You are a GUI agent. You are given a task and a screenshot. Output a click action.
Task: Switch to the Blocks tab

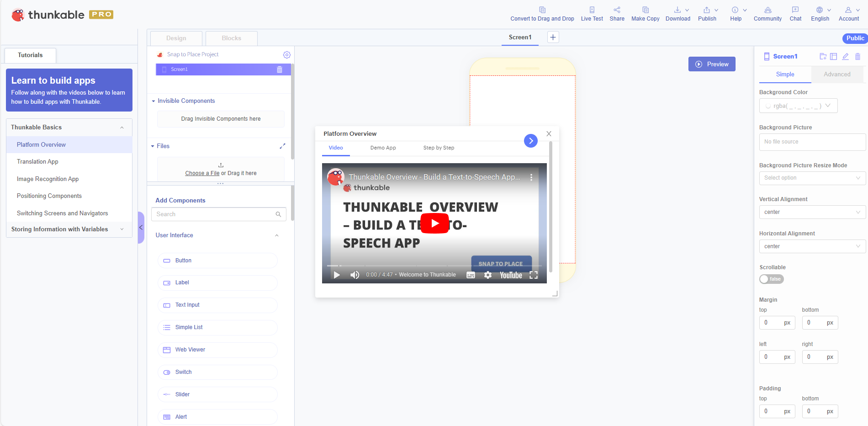(x=231, y=38)
